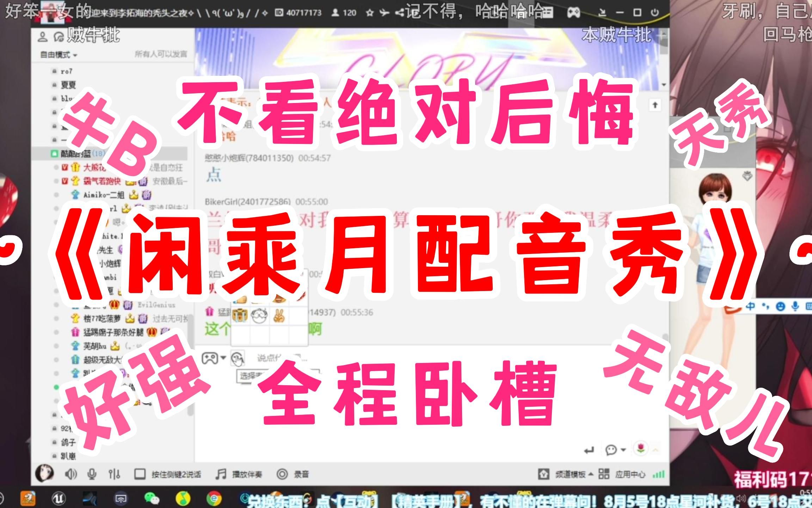Share the channel via share icon

pos(399,13)
